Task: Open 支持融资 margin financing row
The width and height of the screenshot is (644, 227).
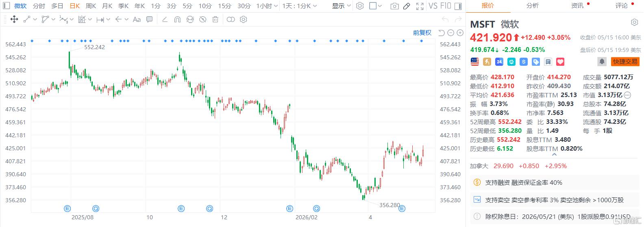Action: 555,183
